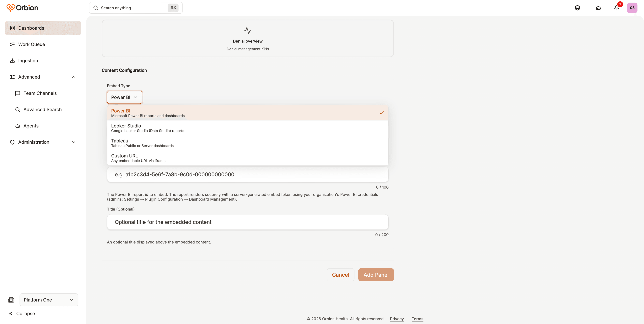Open the Platform One organization dropdown
The width and height of the screenshot is (644, 324).
(49, 300)
